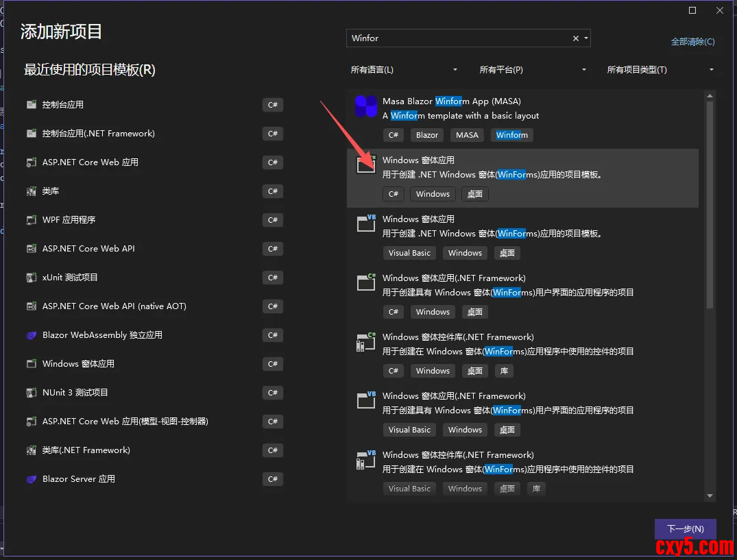Select 类库(.NET Framework) from recent templates
Image resolution: width=737 pixels, height=560 pixels.
86,450
